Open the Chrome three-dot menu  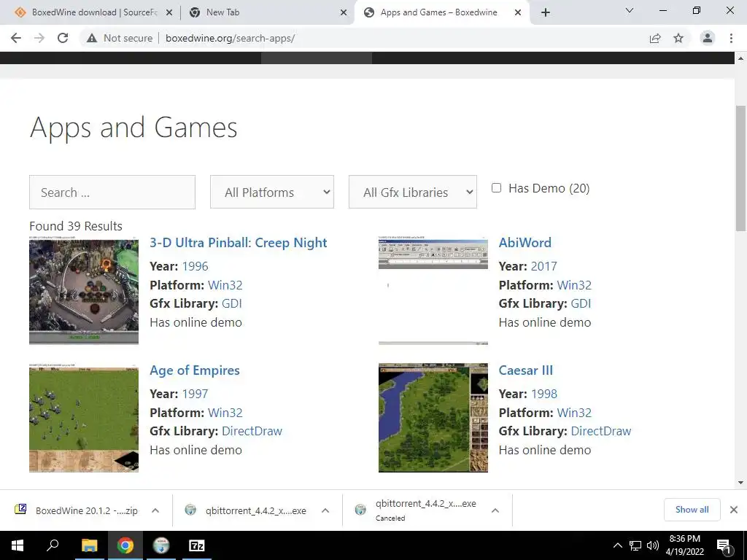(731, 38)
